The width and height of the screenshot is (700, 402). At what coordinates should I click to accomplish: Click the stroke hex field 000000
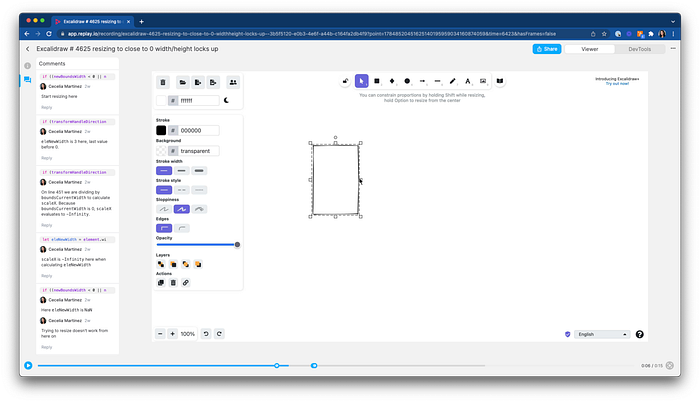click(x=199, y=130)
